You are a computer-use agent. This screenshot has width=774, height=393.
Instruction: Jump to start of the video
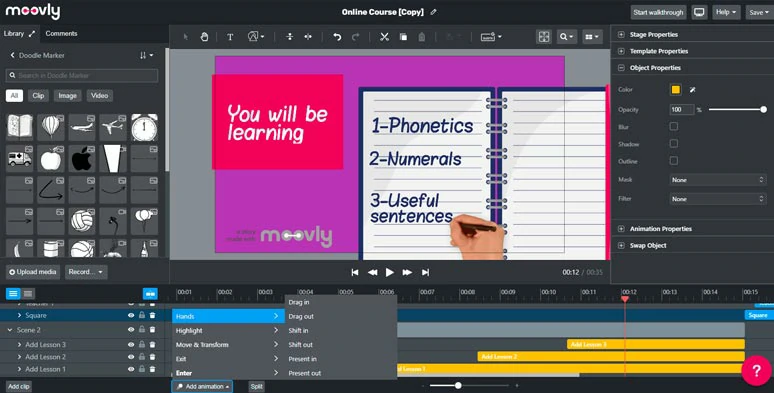[354, 272]
